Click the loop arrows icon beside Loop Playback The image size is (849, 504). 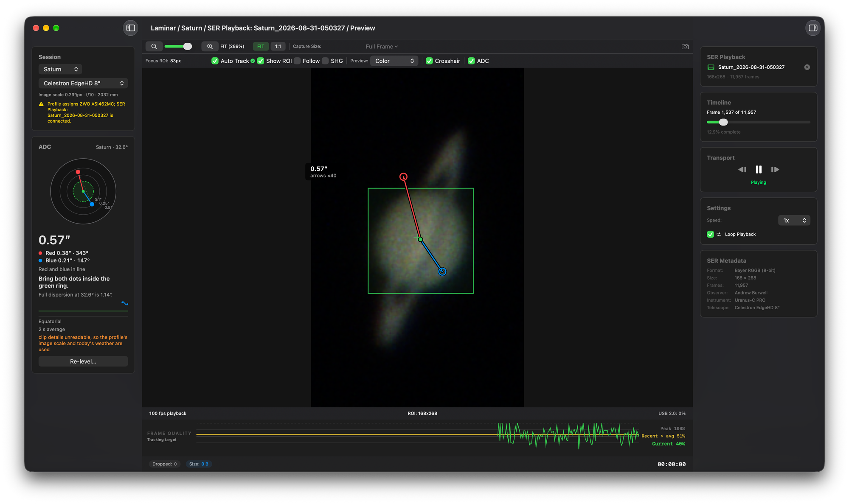click(719, 234)
